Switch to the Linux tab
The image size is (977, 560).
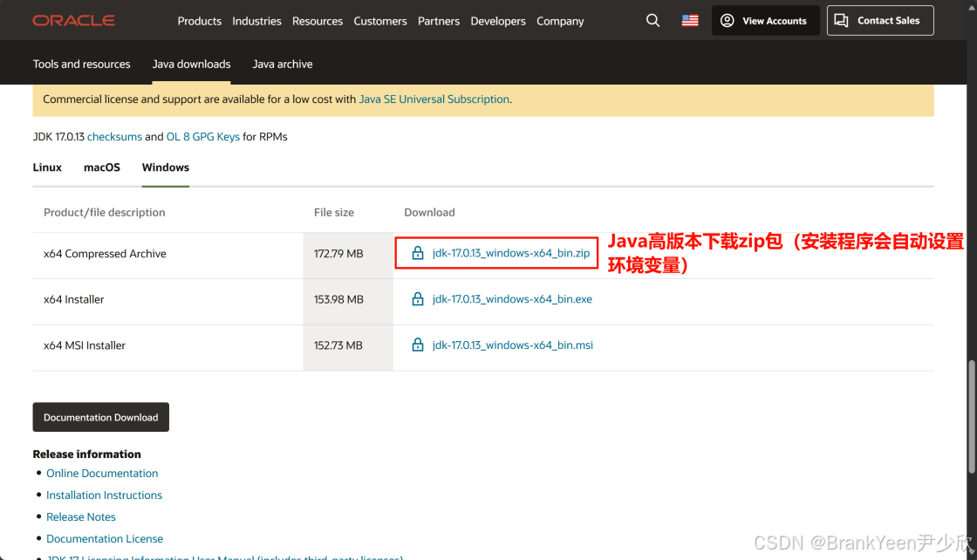(47, 167)
